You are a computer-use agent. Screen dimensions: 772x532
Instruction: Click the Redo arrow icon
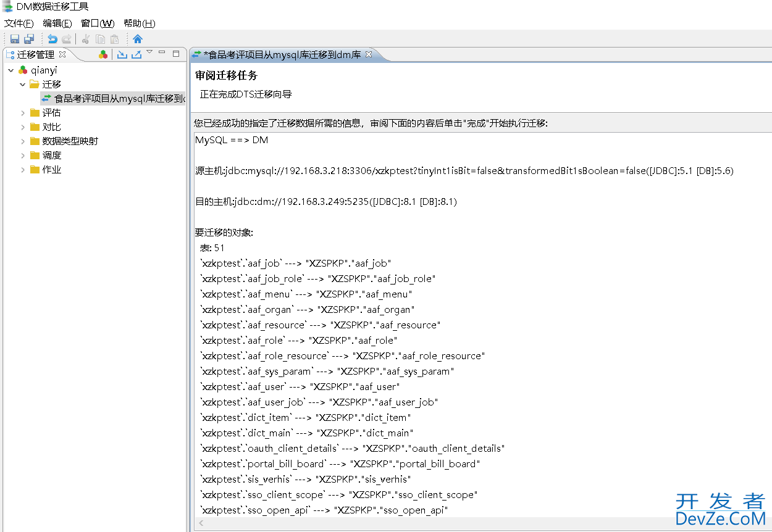[67, 39]
